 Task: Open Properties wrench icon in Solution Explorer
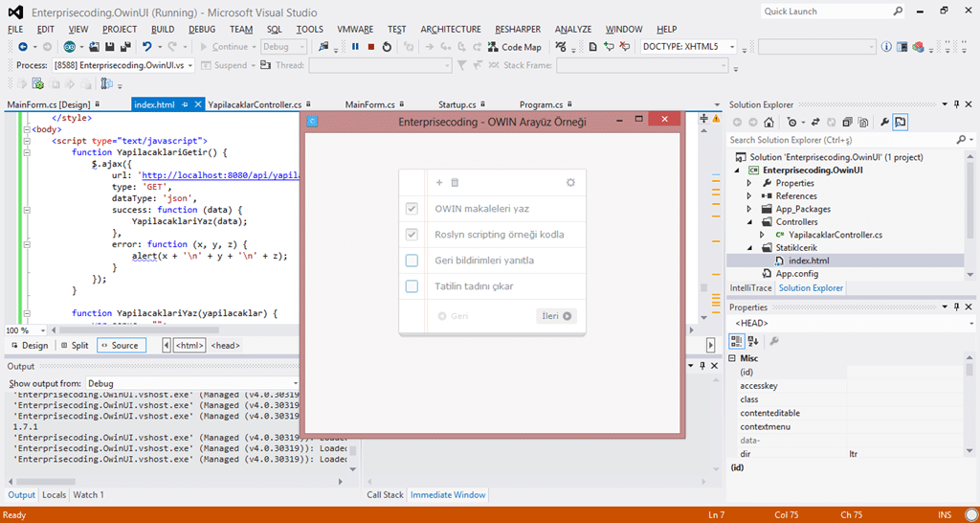click(x=884, y=122)
